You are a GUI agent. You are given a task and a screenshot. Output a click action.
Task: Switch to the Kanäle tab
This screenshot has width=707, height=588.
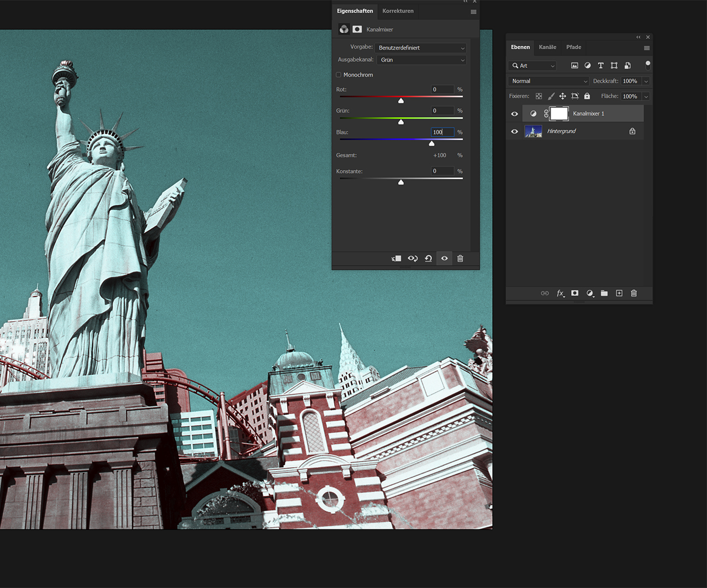(x=547, y=47)
